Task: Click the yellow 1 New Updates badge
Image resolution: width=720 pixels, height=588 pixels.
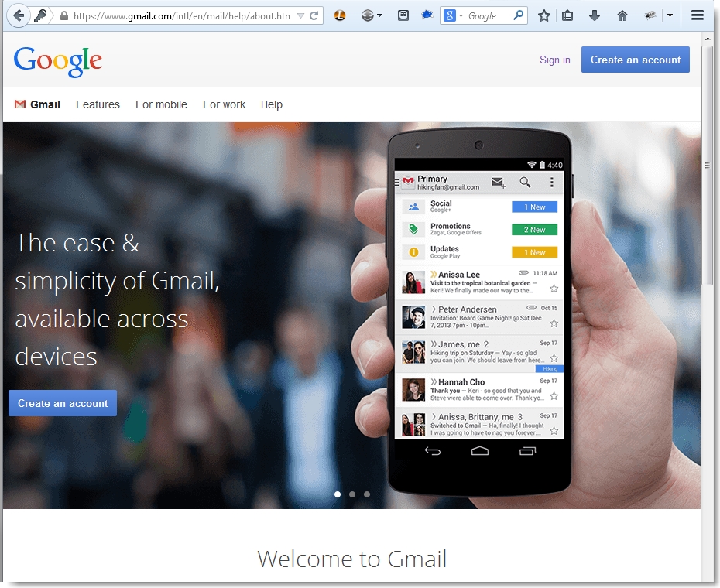Action: click(x=534, y=252)
